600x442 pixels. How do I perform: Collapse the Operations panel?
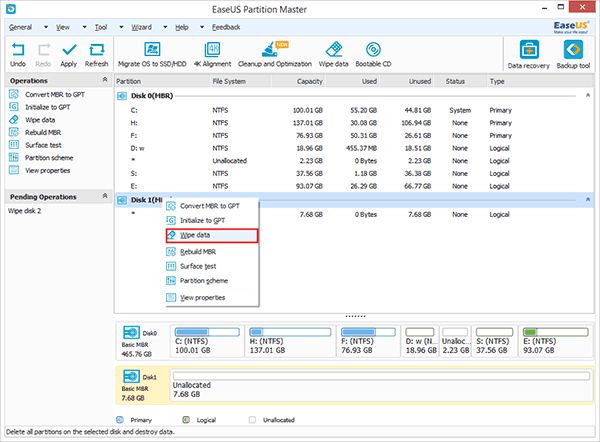[x=105, y=80]
